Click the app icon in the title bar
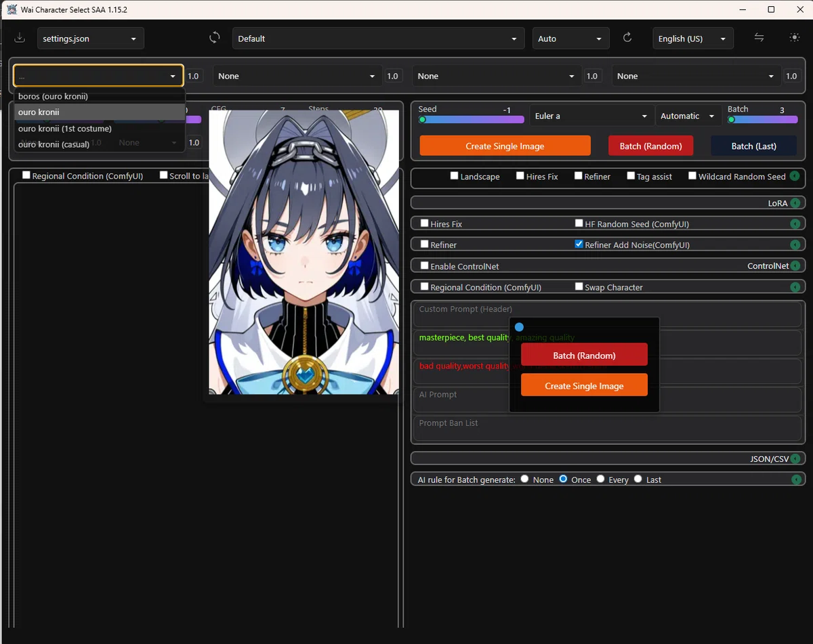813x644 pixels. [12, 9]
